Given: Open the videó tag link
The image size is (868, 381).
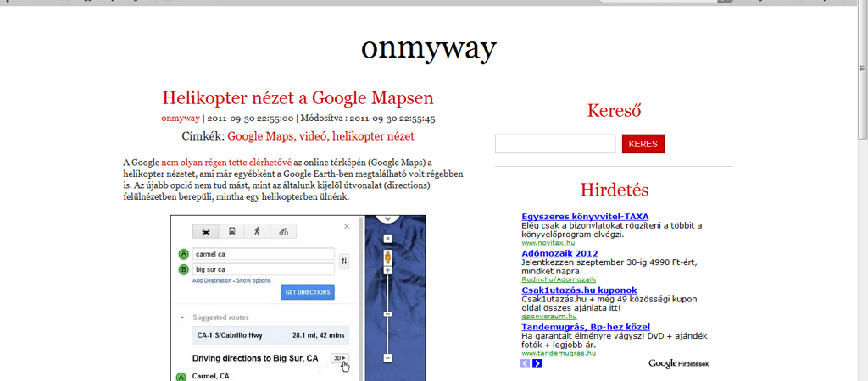Looking at the screenshot, I should [x=312, y=135].
